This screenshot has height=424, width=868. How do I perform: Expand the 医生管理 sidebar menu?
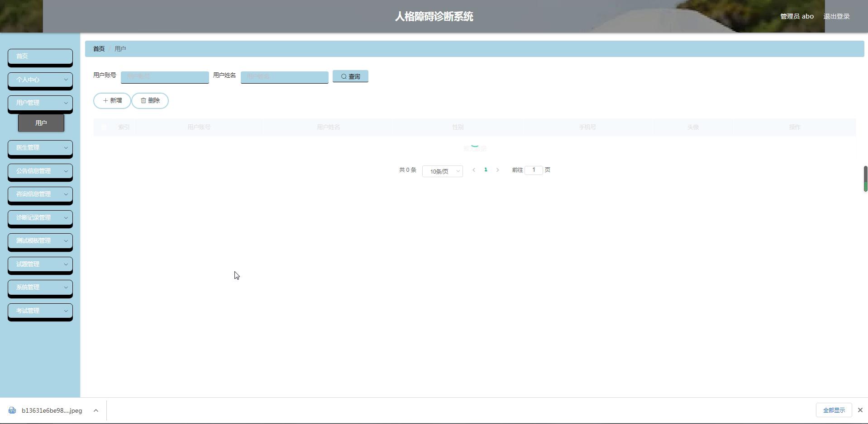pos(40,148)
